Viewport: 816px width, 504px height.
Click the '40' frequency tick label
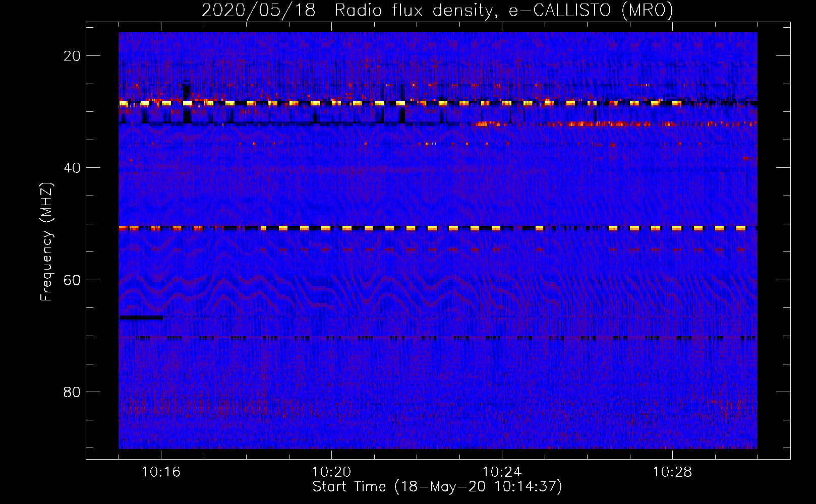pos(72,168)
